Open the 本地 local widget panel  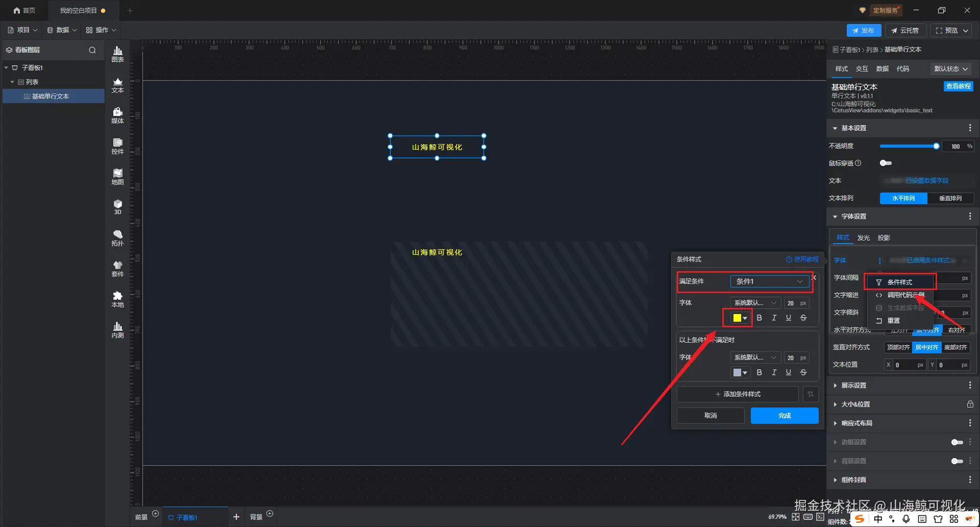point(117,299)
